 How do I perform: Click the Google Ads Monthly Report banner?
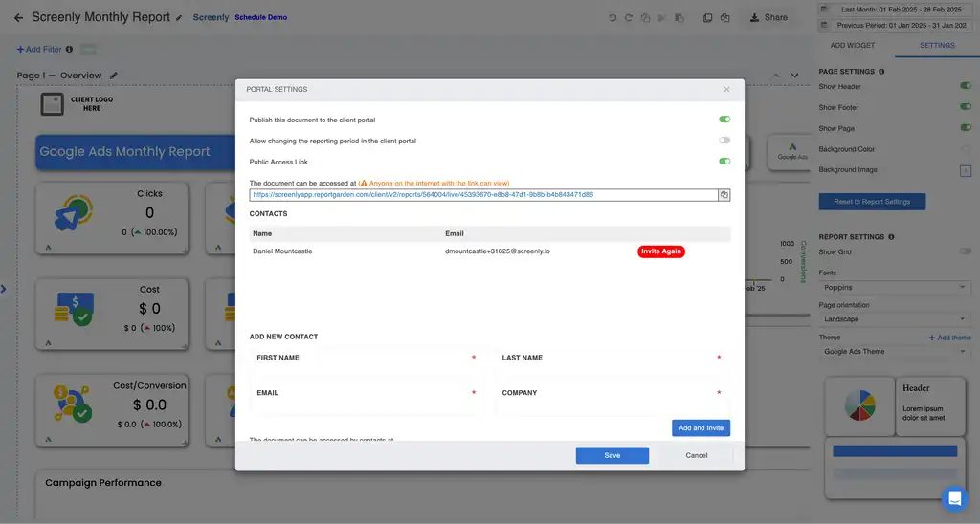[136, 152]
